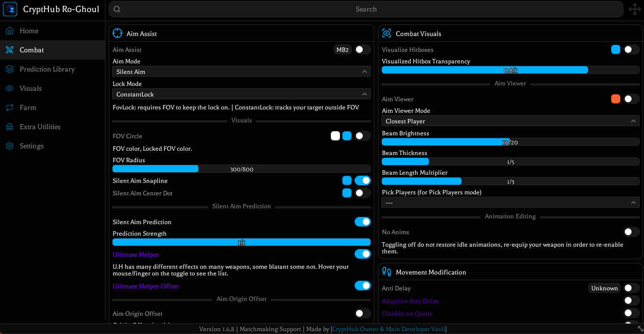Viewport: 644px width, 334px height.
Task: Focus the Search field at top
Action: click(x=366, y=9)
